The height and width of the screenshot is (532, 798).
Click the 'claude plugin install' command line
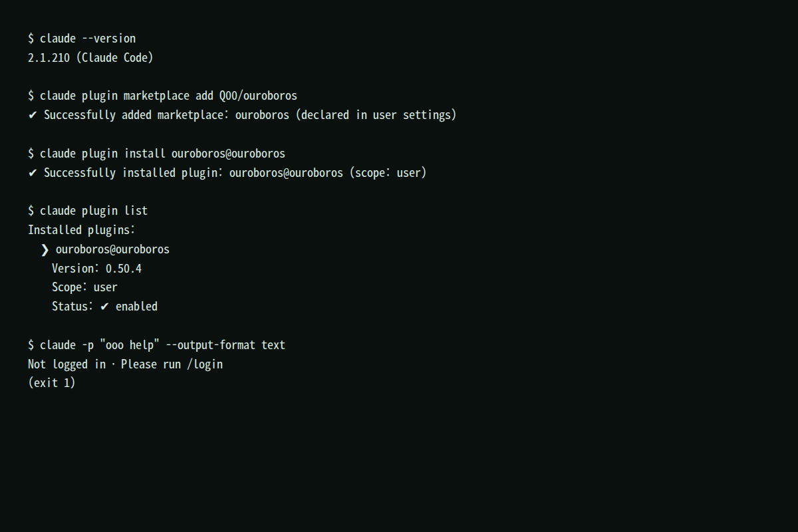pyautogui.click(x=156, y=154)
